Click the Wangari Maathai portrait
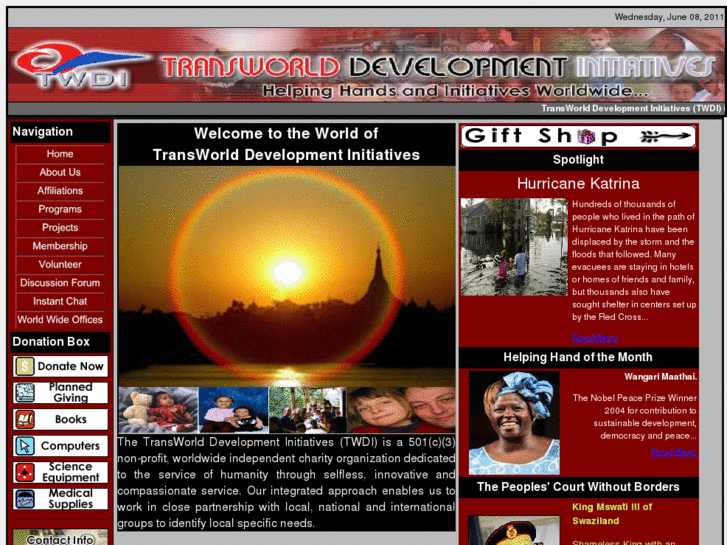The image size is (727, 545). pyautogui.click(x=514, y=423)
